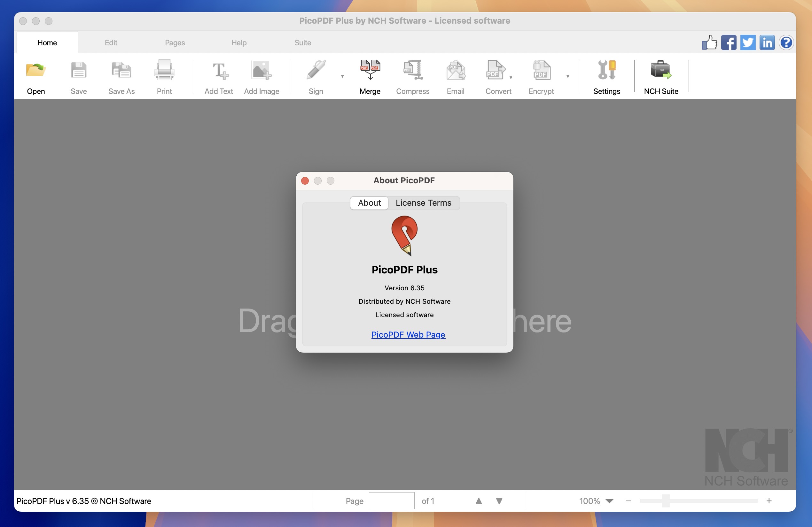812x527 pixels.
Task: Click the blue help question-mark icon
Action: 786,42
